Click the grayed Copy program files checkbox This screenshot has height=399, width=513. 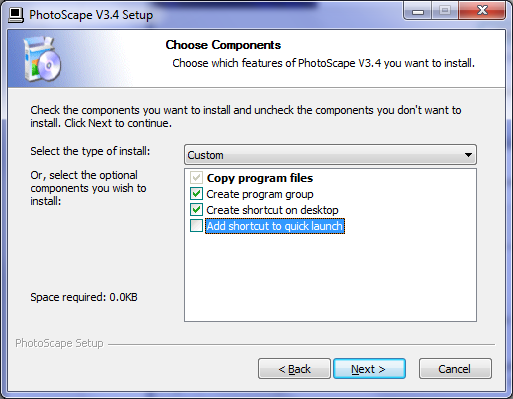pos(196,178)
